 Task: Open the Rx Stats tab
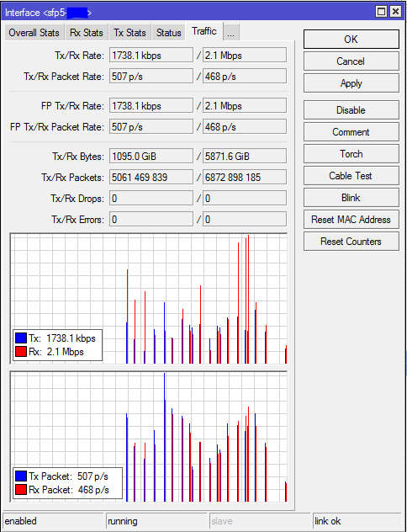click(86, 33)
